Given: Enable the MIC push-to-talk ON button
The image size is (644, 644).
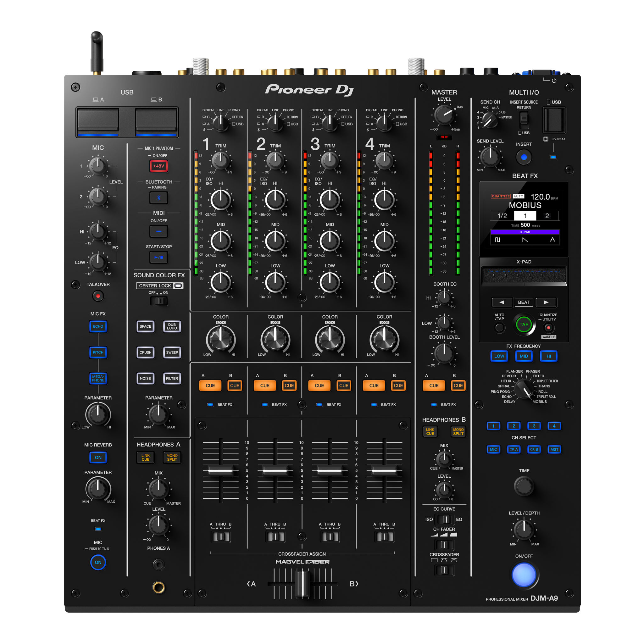Looking at the screenshot, I should (98, 562).
